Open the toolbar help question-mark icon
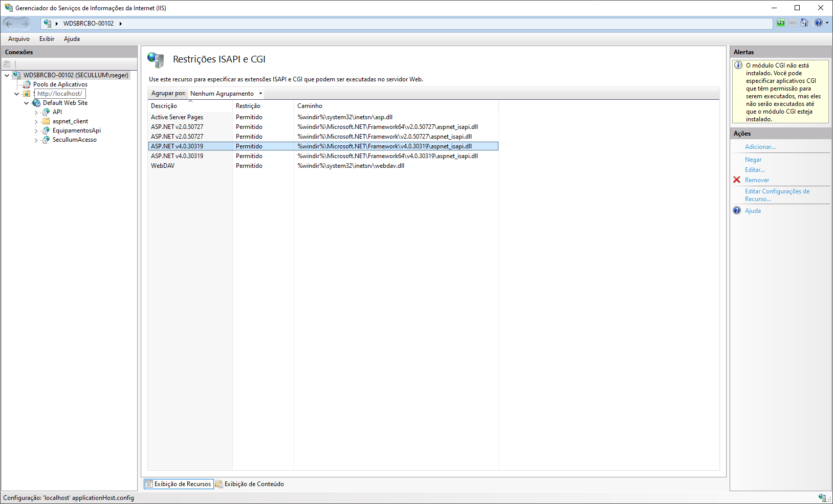This screenshot has height=504, width=833. (819, 23)
